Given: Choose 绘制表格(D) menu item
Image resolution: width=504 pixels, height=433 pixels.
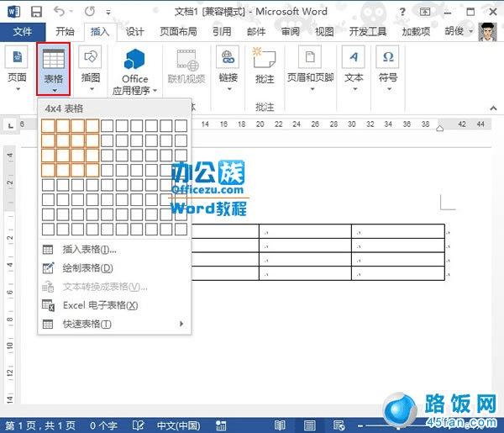Looking at the screenshot, I should click(114, 268).
